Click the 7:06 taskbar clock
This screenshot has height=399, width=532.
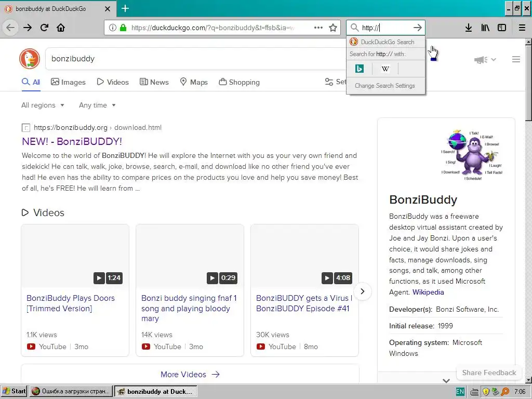point(520,392)
